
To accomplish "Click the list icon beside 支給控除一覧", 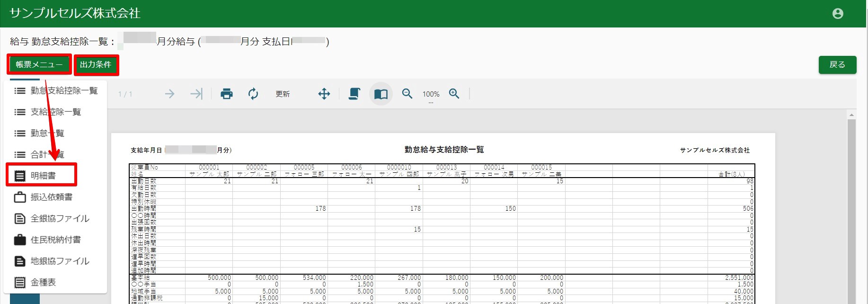I will click(x=20, y=112).
